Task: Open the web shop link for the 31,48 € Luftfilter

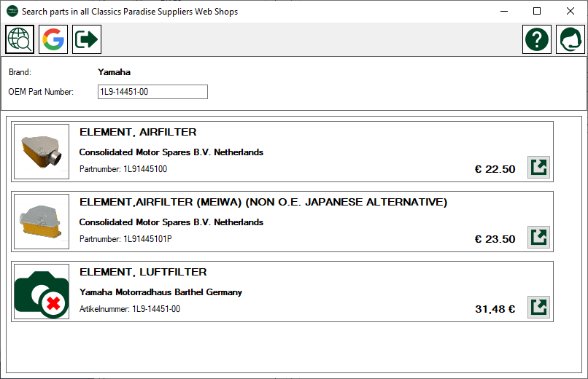Action: [539, 307]
